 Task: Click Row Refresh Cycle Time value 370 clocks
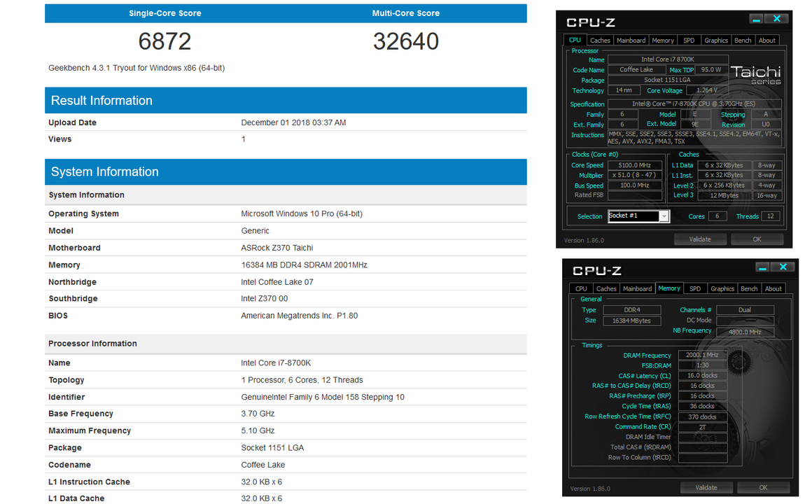(x=702, y=417)
